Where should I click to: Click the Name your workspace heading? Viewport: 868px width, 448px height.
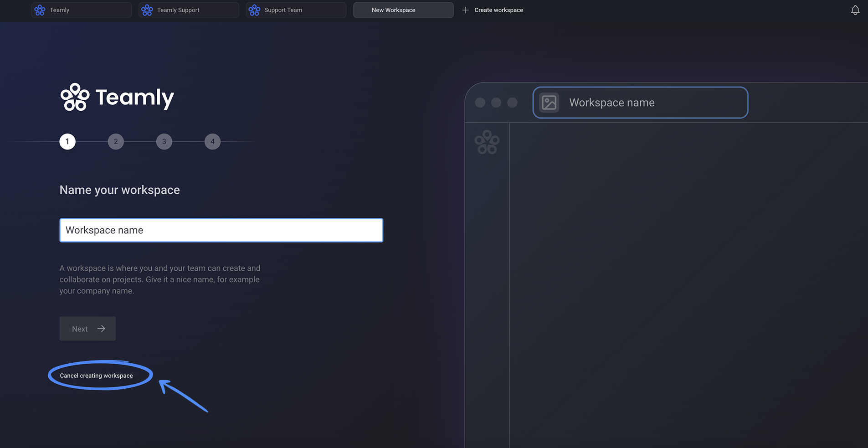(x=120, y=190)
